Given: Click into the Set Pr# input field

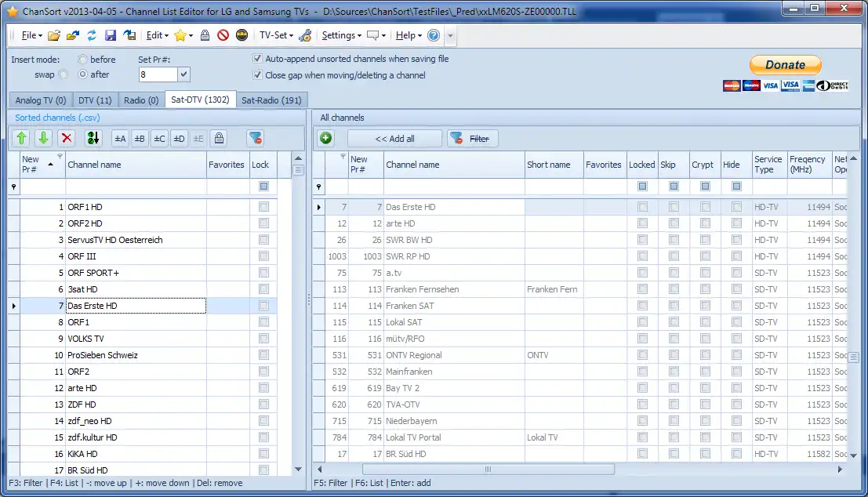Looking at the screenshot, I should (158, 74).
